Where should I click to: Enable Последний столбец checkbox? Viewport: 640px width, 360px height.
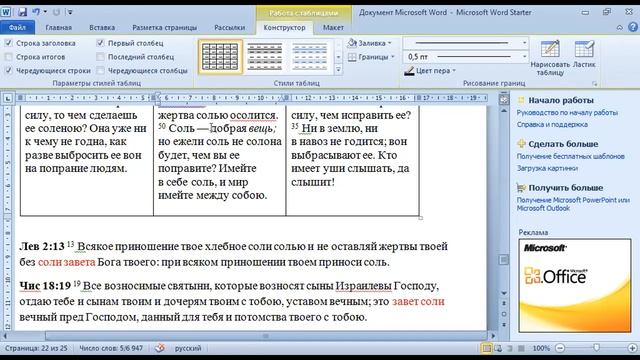100,57
